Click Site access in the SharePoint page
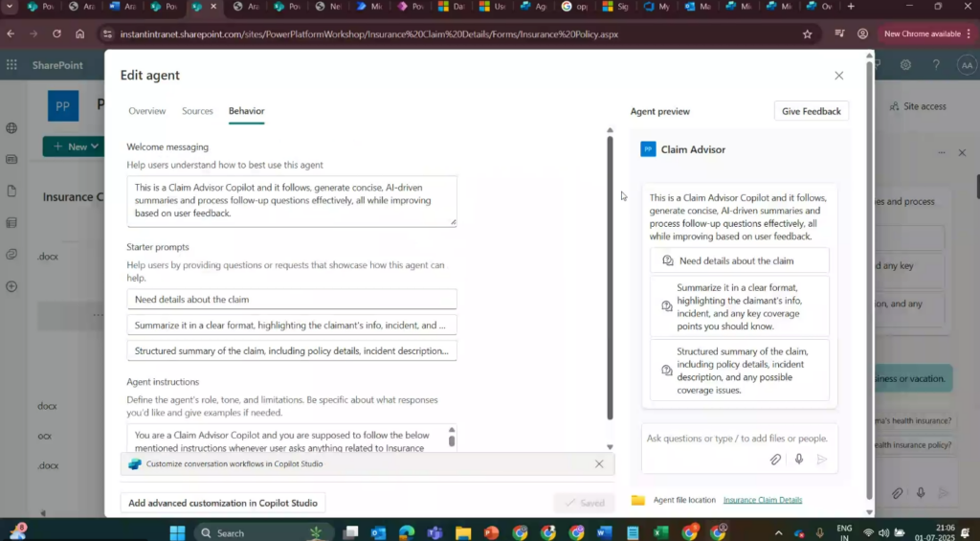 (x=918, y=106)
